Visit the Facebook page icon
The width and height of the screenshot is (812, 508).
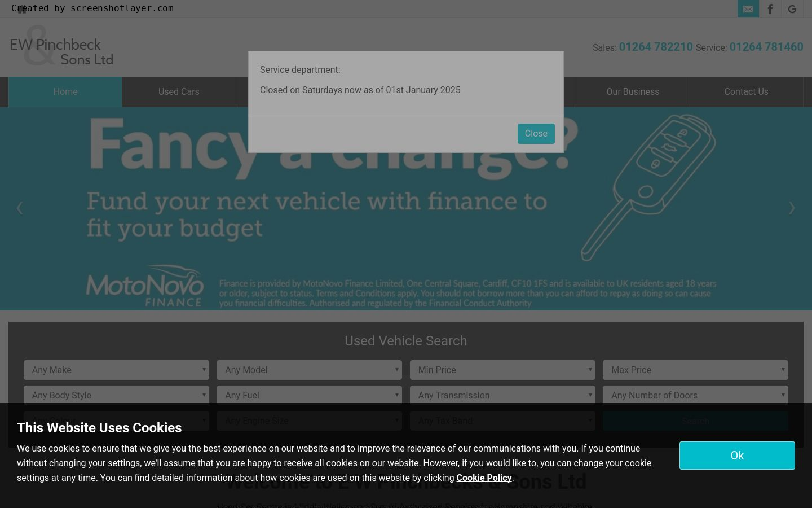(770, 9)
